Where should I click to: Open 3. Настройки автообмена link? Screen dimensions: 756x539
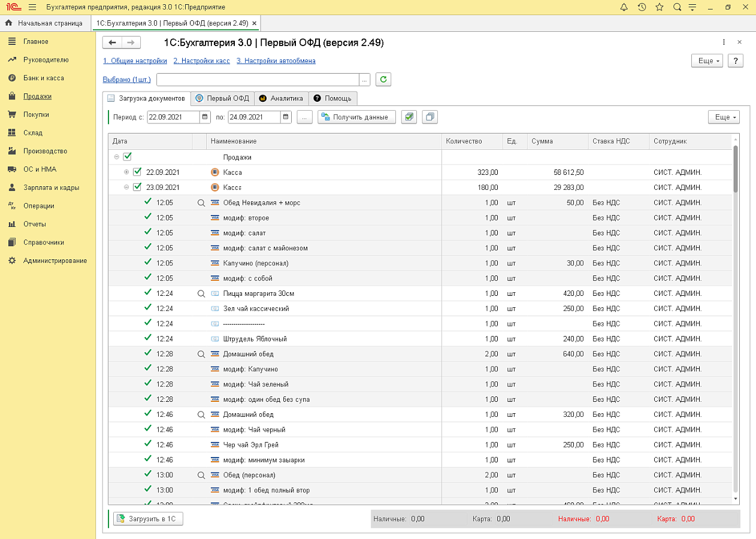tap(276, 60)
